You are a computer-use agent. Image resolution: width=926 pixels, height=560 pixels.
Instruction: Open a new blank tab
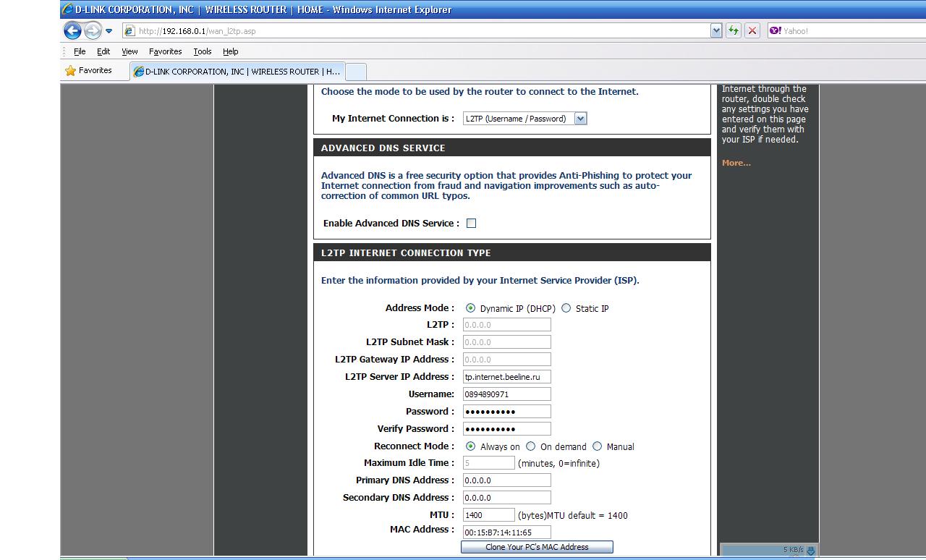(356, 72)
